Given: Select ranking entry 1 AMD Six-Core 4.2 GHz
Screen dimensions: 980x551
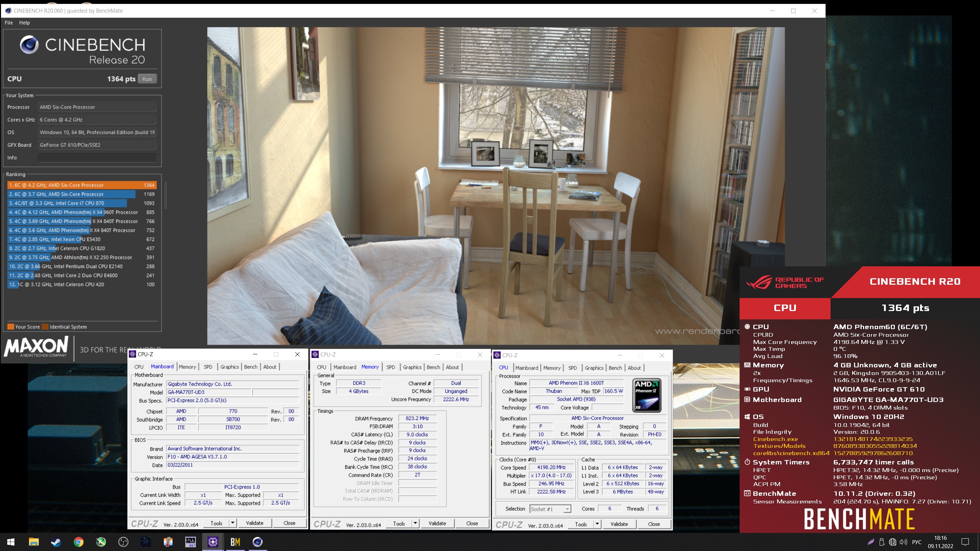Looking at the screenshot, I should coord(82,185).
